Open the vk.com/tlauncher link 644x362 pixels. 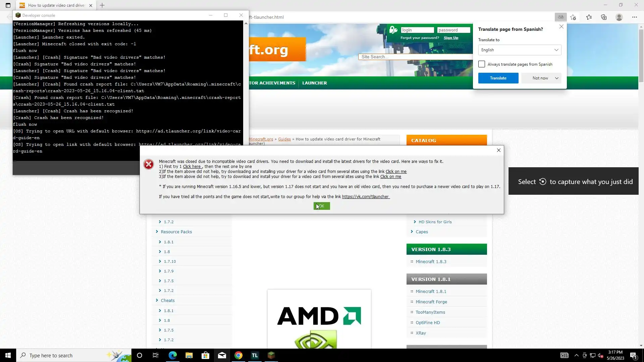tap(366, 197)
